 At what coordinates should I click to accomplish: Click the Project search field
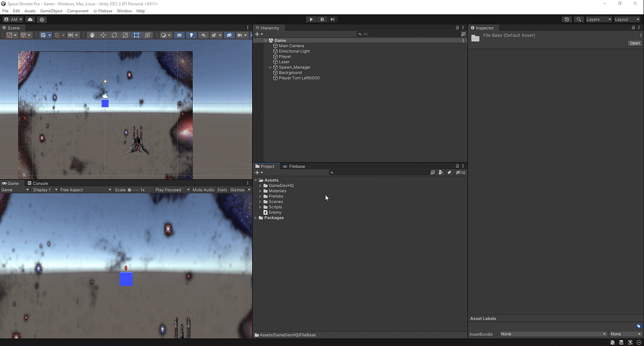[379, 173]
